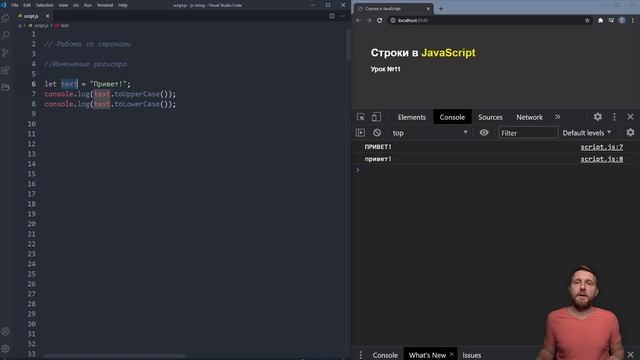The width and height of the screenshot is (640, 360).
Task: Open the top JavaScript context dropdown
Action: click(x=429, y=133)
